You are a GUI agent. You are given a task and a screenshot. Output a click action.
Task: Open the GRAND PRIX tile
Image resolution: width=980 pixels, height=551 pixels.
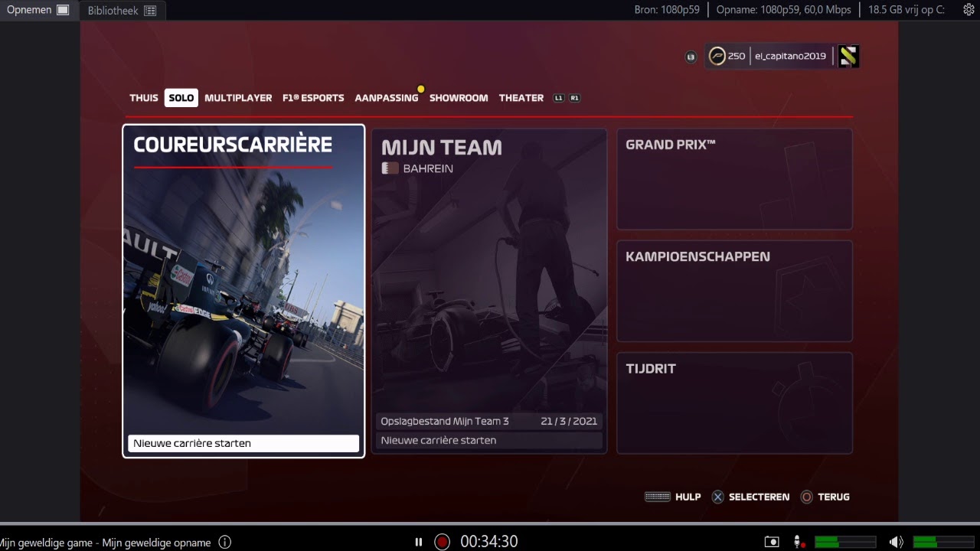(734, 179)
